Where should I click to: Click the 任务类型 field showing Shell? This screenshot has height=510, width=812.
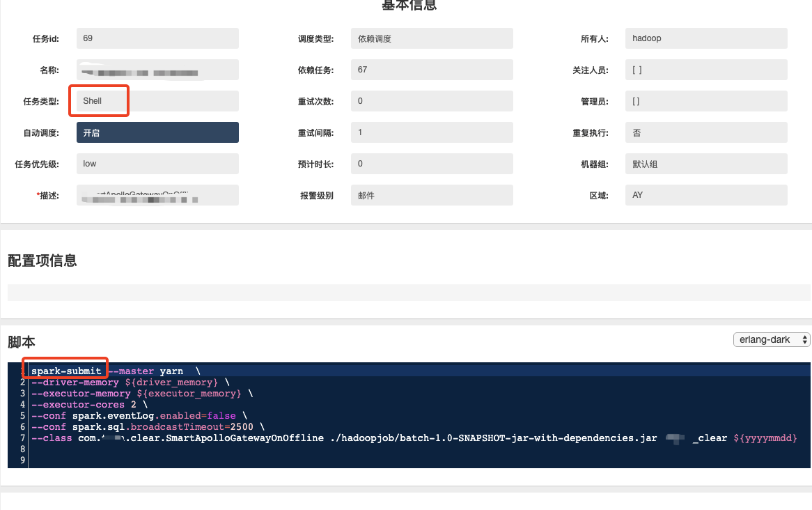(x=157, y=101)
